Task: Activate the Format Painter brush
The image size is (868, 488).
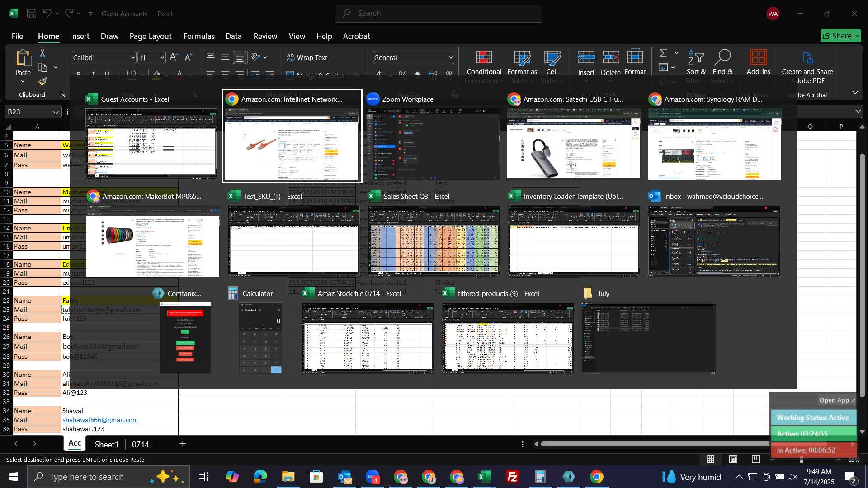Action: point(42,82)
